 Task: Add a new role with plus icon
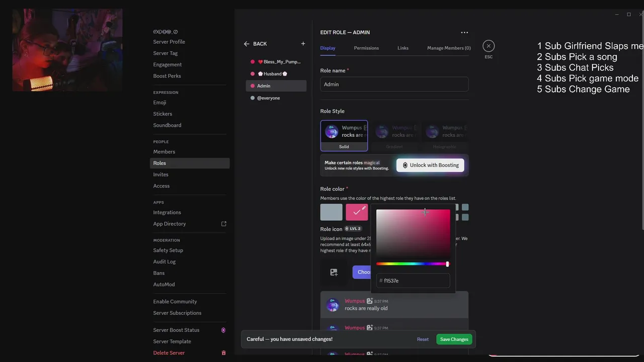[303, 44]
